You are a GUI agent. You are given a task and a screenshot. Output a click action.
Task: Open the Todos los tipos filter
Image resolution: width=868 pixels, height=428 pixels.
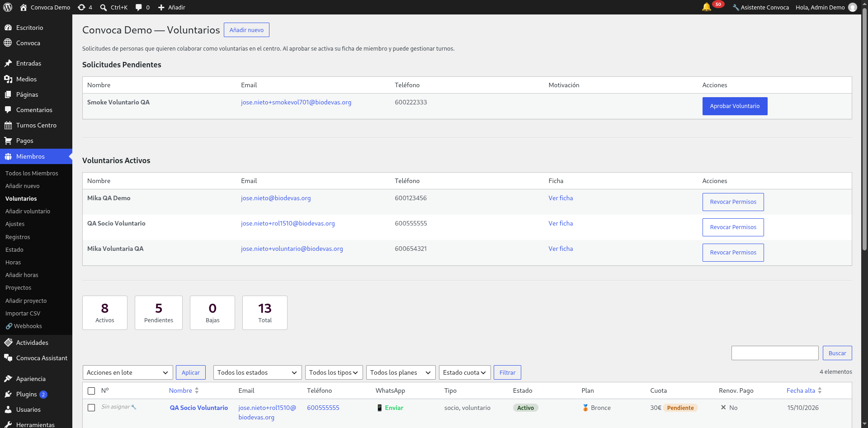(334, 372)
